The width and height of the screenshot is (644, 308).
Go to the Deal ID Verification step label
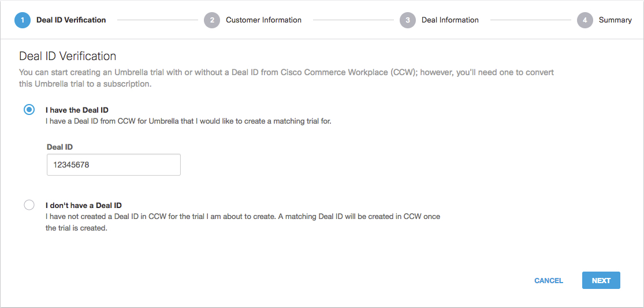[x=71, y=20]
